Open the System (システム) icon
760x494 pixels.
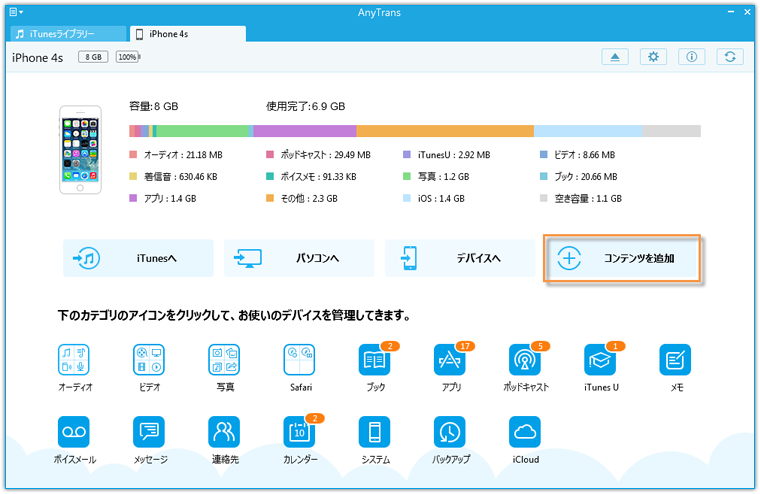(374, 431)
